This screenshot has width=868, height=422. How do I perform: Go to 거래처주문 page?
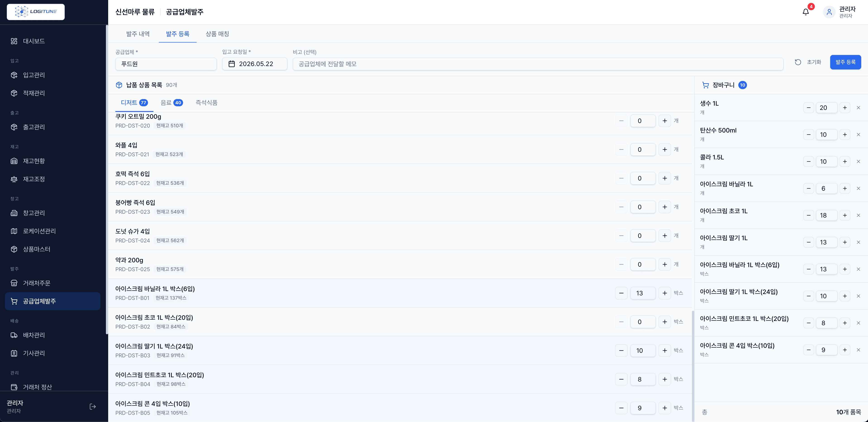pyautogui.click(x=52, y=283)
